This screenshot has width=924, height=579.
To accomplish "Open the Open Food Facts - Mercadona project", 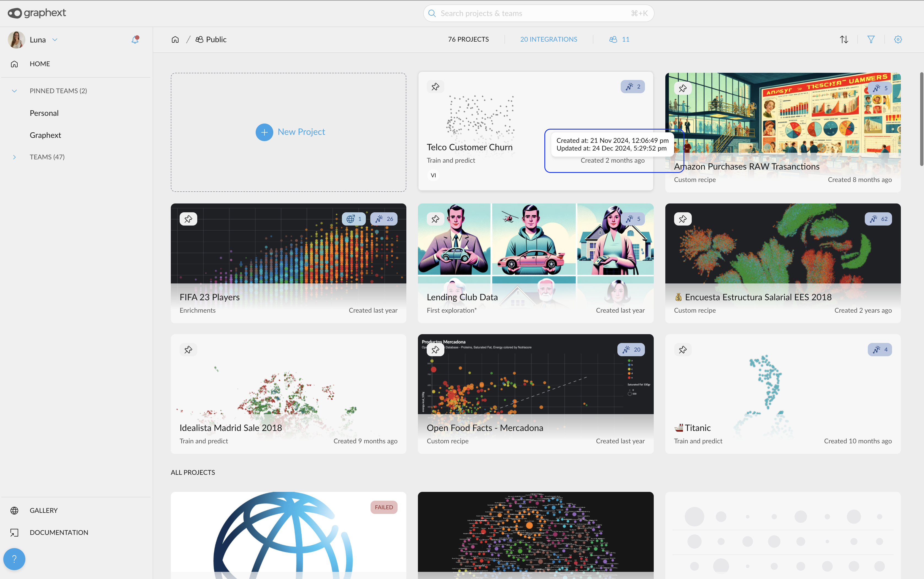I will (x=485, y=428).
